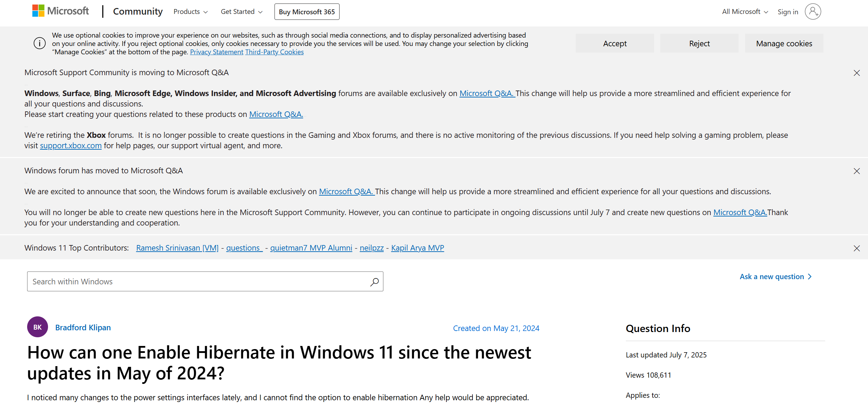Viewport: 868px width, 410px height.
Task: Click the 'Applies to:' label
Action: click(x=643, y=395)
